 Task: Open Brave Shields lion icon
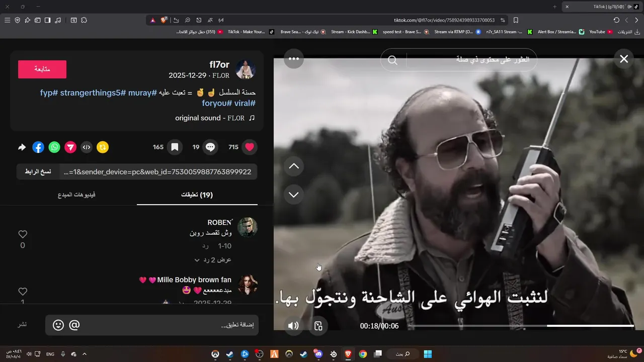tap(164, 20)
